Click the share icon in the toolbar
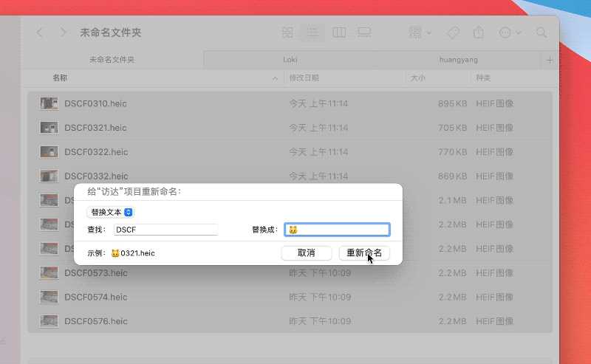This screenshot has width=591, height=364. point(478,32)
